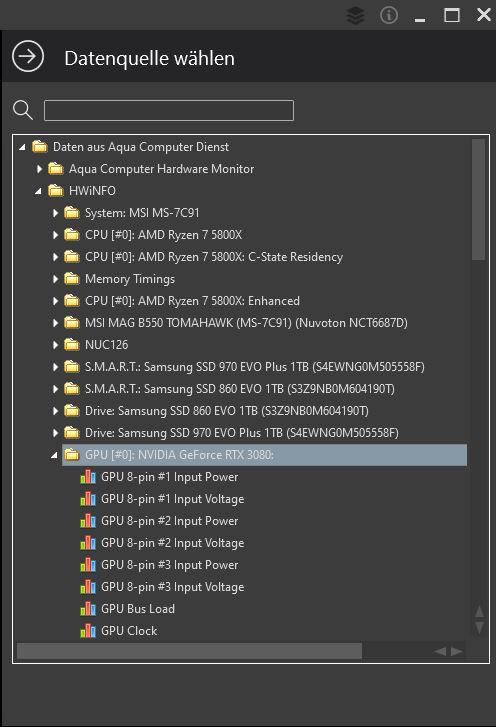
Task: Select GPU [#0]: NVIDIA GeForce RTX 3080 row label
Action: [x=179, y=455]
